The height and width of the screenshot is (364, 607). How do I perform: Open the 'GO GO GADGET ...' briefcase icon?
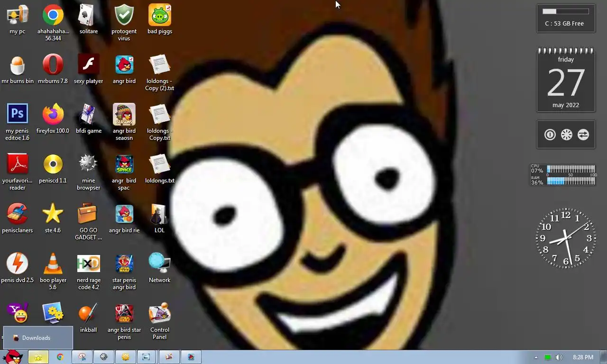coord(89,222)
